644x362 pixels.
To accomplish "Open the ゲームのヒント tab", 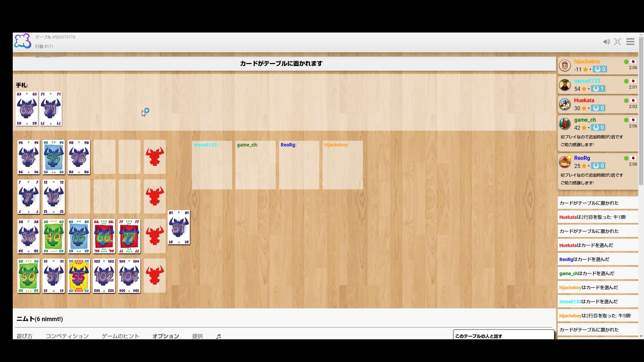I will (120, 336).
